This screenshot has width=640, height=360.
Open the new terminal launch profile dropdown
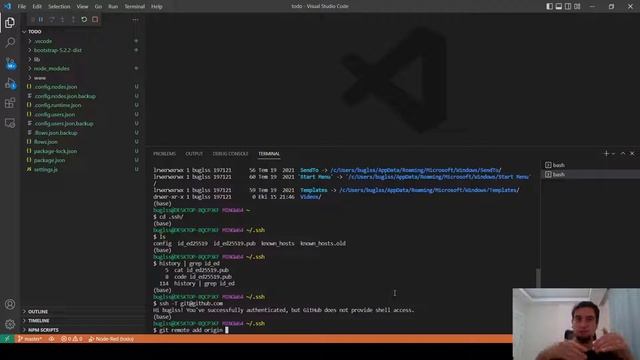click(x=613, y=154)
